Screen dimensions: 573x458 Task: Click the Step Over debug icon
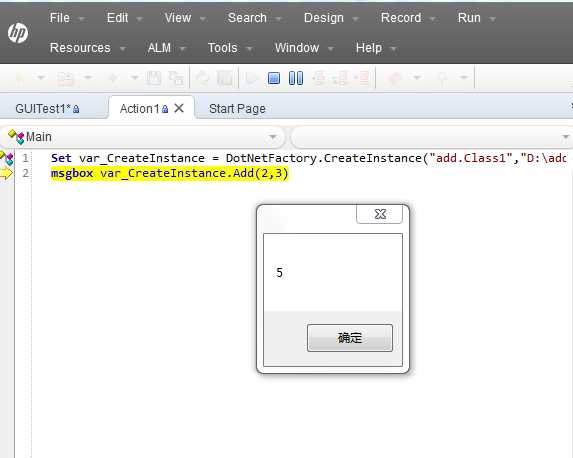[x=341, y=78]
